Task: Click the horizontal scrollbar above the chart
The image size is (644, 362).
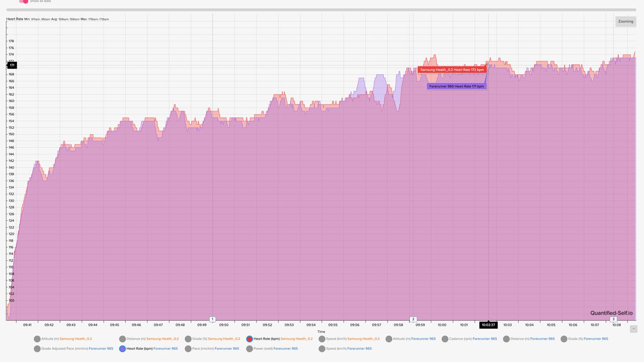Action: (321, 10)
